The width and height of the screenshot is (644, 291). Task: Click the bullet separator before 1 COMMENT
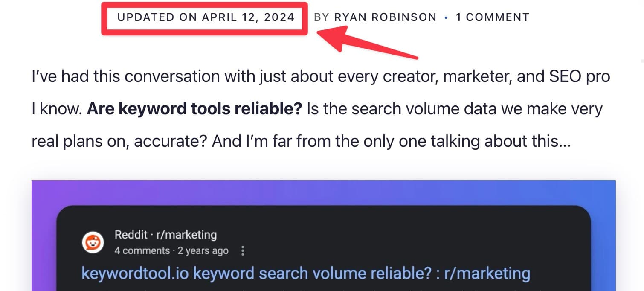tap(446, 17)
